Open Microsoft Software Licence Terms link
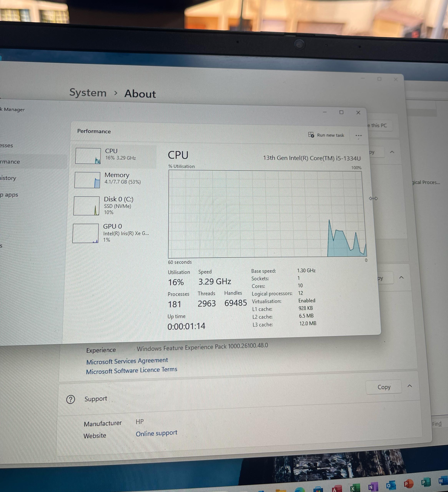 pos(131,370)
